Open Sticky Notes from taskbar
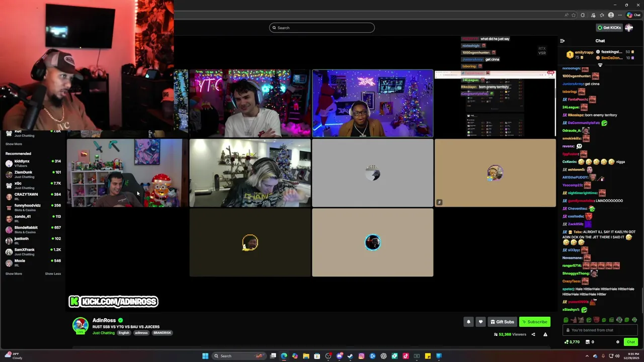 pyautogui.click(x=428, y=356)
